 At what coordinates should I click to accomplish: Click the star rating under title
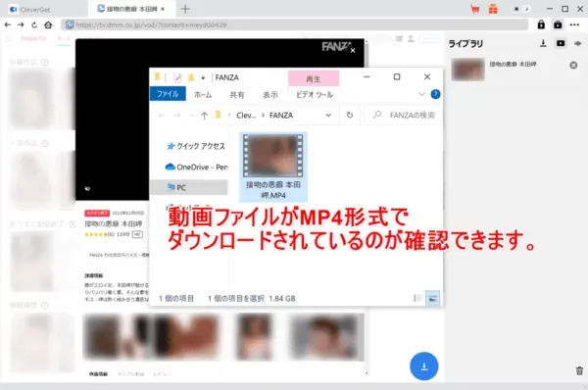(x=96, y=234)
